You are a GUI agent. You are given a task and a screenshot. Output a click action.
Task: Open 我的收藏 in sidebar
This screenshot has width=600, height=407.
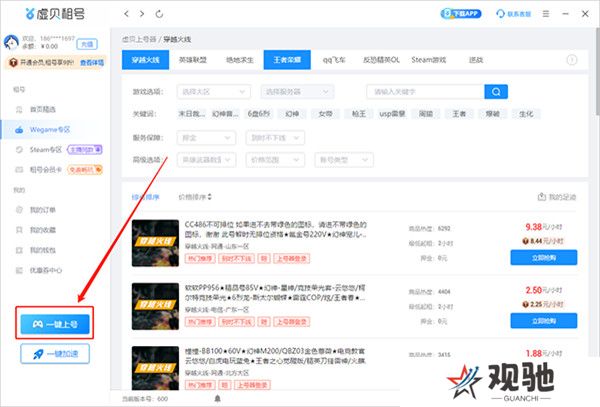pos(42,230)
